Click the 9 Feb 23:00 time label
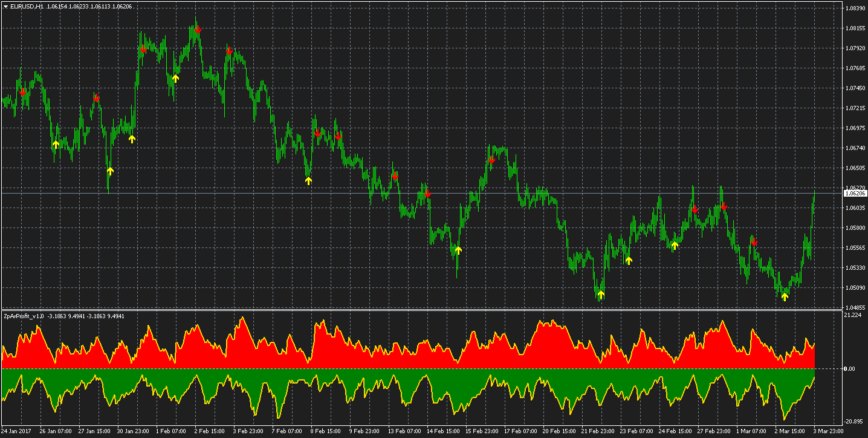Screen dimensions: 868x438 (x=364, y=432)
